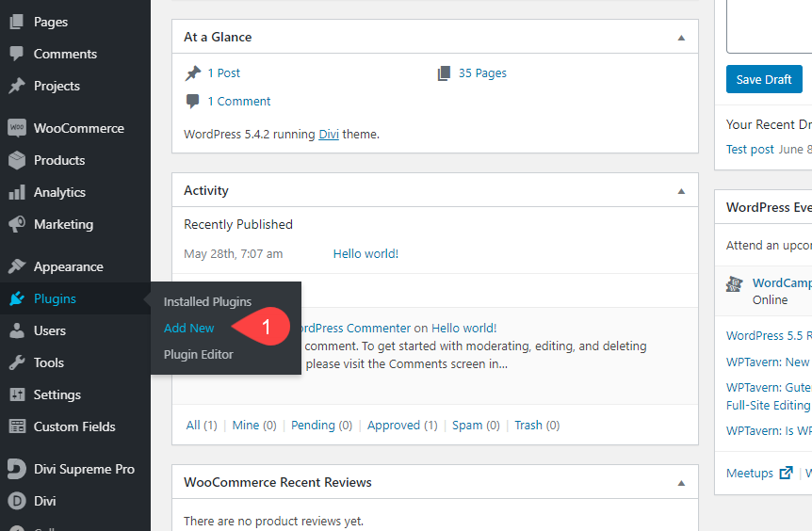The width and height of the screenshot is (812, 531).
Task: Collapse the At a Glance panel
Action: pyautogui.click(x=681, y=38)
